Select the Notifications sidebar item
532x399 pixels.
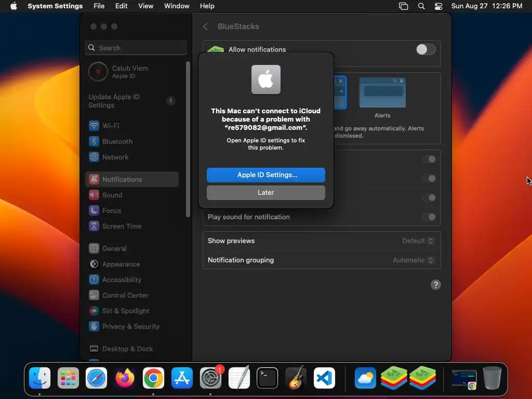pos(131,179)
